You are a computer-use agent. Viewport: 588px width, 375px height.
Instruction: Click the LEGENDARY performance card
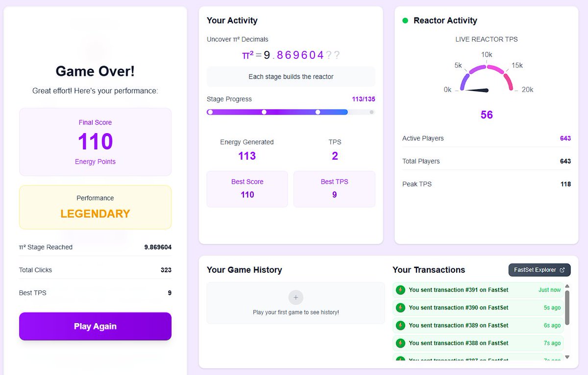tap(95, 207)
